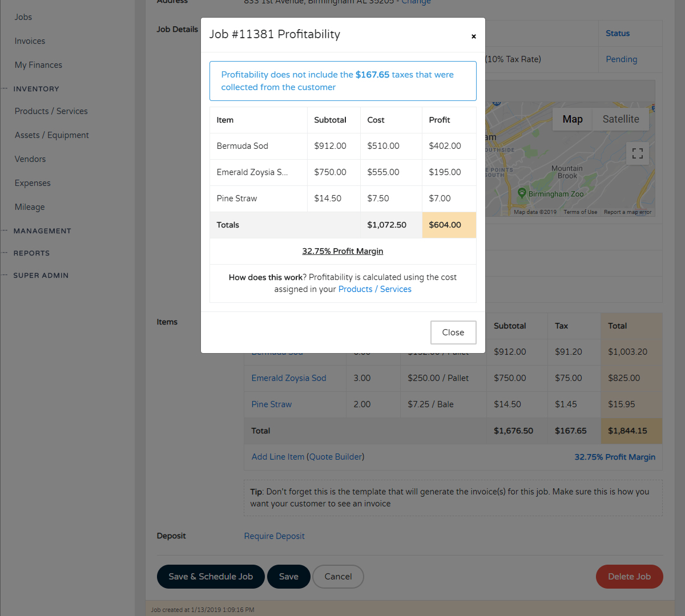Expand the REPORTS sidebar section
Screen dimensions: 685x616
pyautogui.click(x=31, y=253)
